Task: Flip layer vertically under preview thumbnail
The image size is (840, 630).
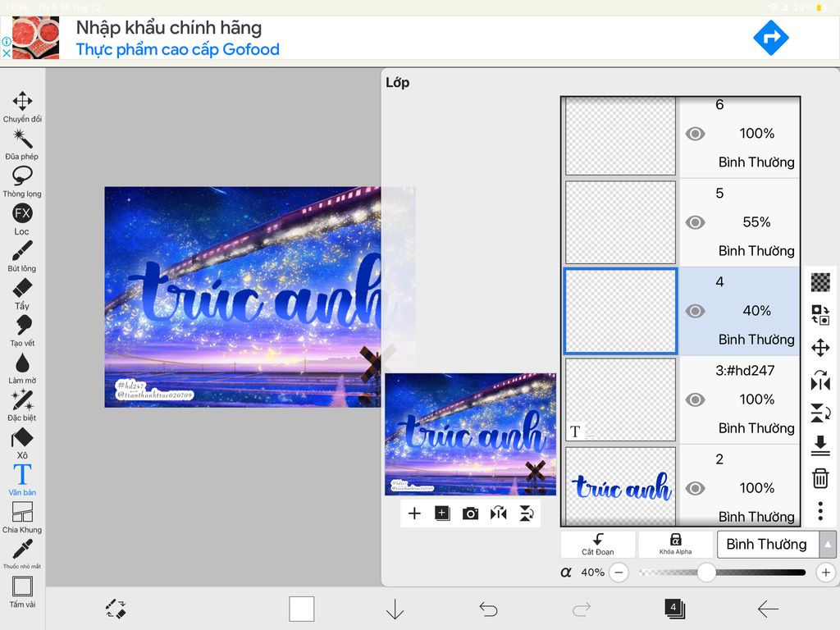Action: (527, 514)
